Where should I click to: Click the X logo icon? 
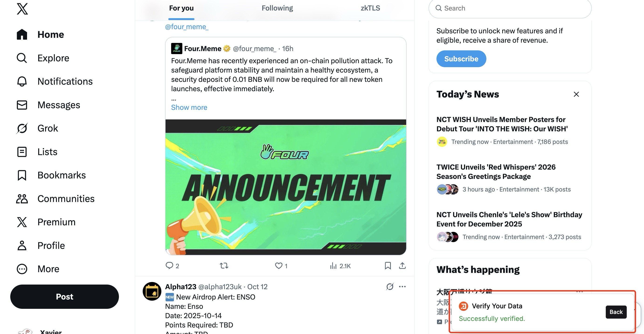(22, 9)
